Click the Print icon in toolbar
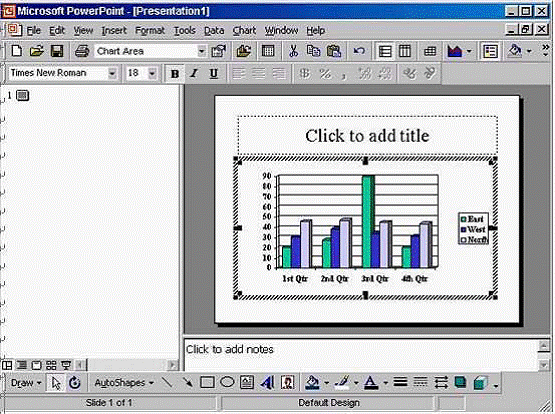 click(82, 51)
